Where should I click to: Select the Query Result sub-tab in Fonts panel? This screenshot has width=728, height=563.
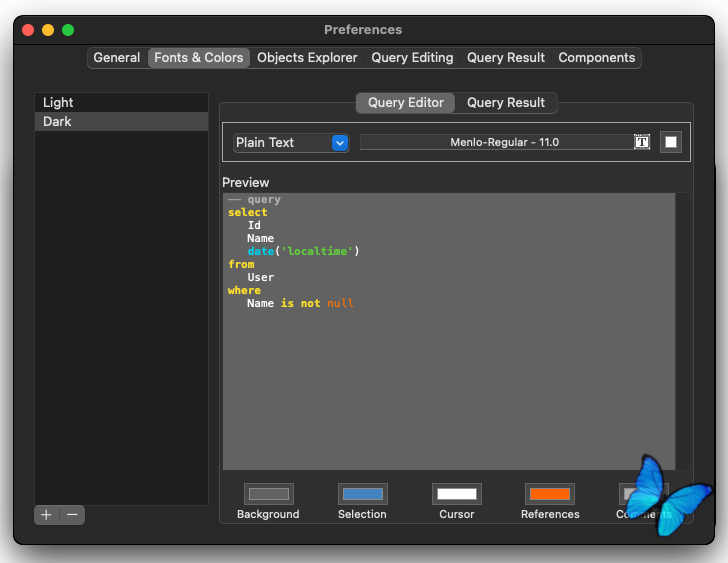506,103
